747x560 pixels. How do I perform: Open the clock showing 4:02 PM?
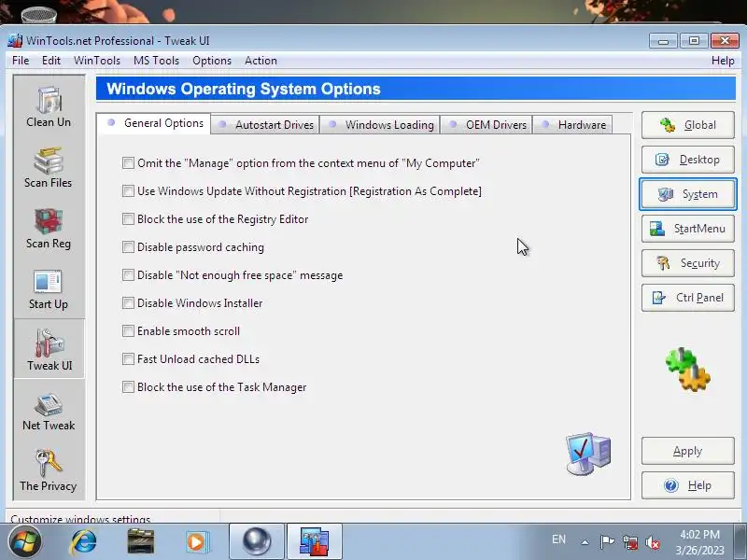pos(699,542)
